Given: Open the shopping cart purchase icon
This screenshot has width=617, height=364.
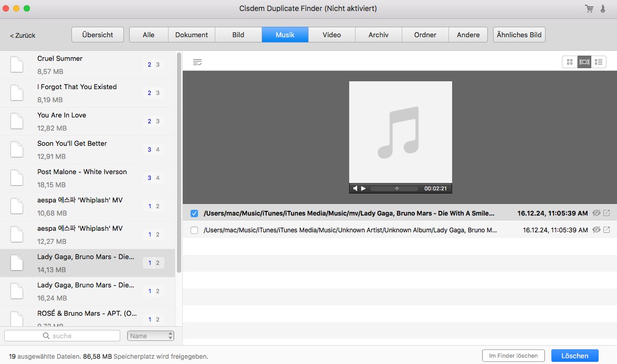Looking at the screenshot, I should (x=589, y=8).
